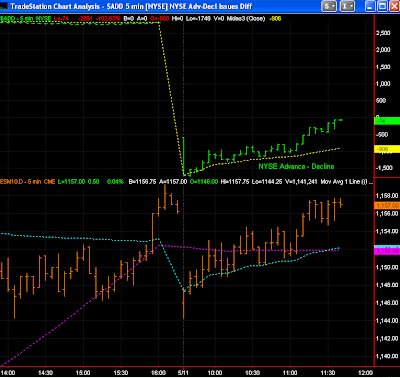Click the green -74 price marker
The height and width of the screenshot is (378, 400).
click(x=387, y=121)
